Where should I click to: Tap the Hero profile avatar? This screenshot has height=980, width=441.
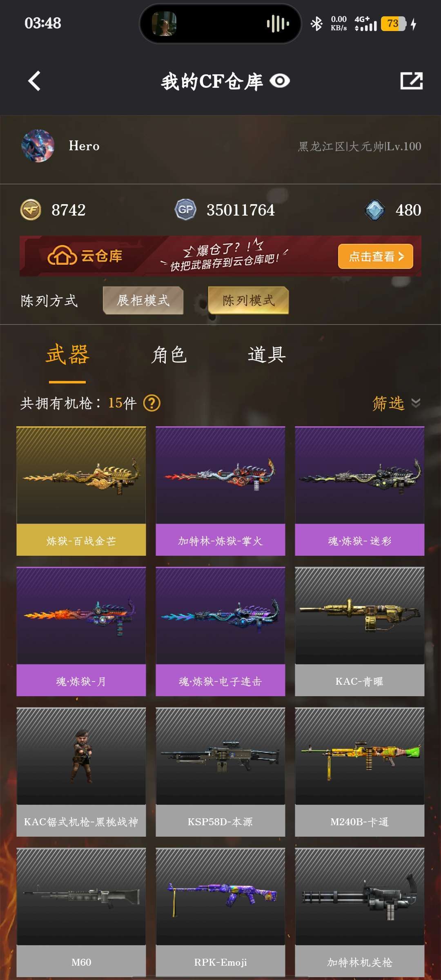38,146
